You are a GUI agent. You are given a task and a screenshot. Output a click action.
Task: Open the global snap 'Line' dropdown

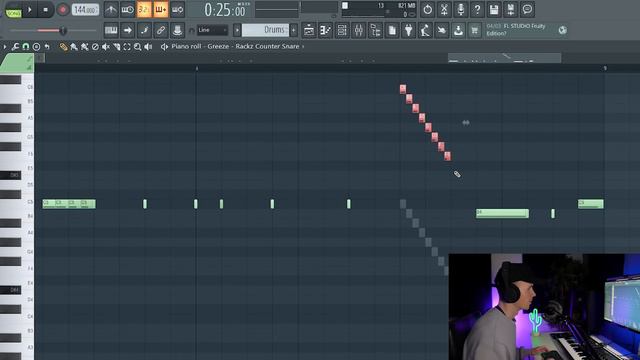click(x=212, y=30)
